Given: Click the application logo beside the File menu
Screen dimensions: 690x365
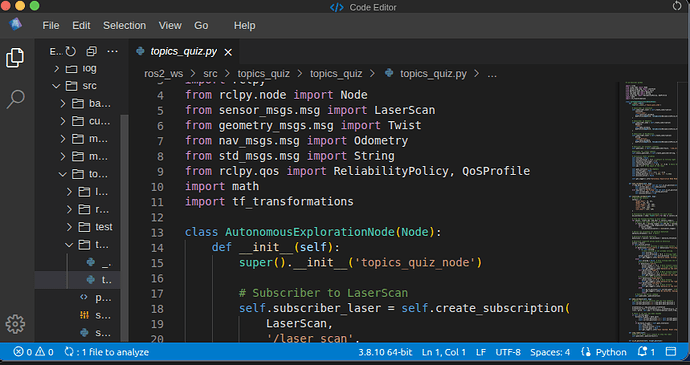Looking at the screenshot, I should (x=15, y=24).
